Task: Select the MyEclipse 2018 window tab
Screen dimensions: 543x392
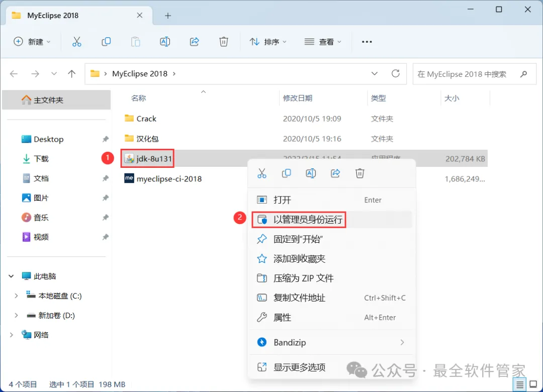Action: [x=79, y=16]
